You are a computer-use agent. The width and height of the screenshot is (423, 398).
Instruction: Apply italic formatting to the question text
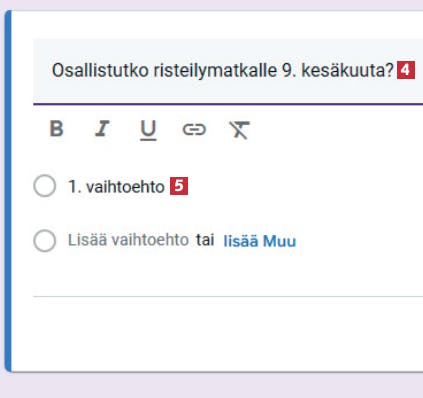[102, 129]
